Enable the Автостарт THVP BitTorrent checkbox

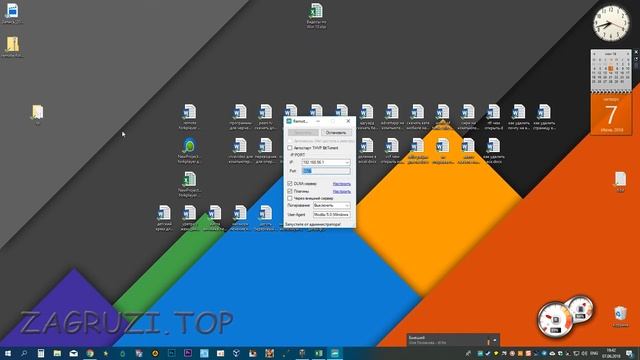[290, 148]
